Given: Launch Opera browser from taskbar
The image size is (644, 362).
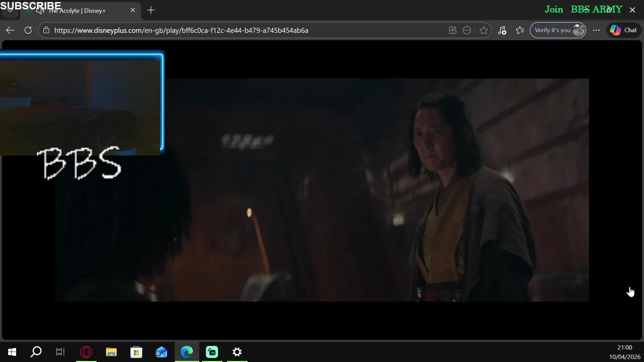Looking at the screenshot, I should (x=86, y=352).
